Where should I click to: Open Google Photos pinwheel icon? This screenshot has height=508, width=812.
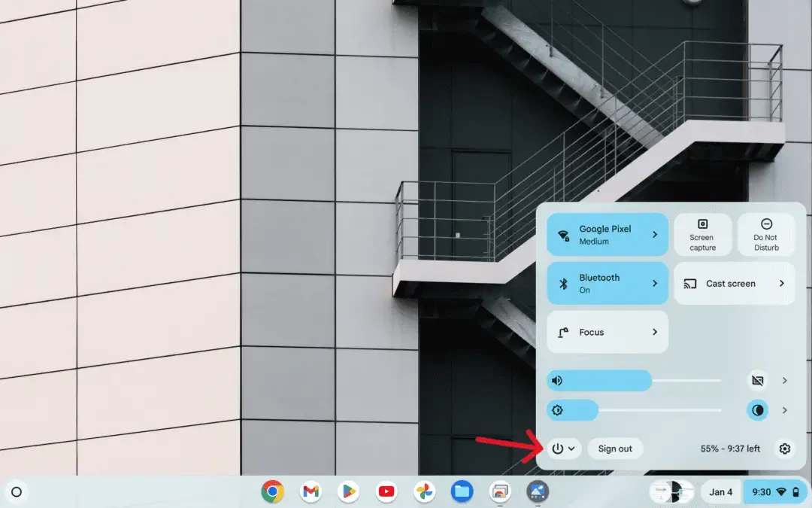[x=424, y=491]
